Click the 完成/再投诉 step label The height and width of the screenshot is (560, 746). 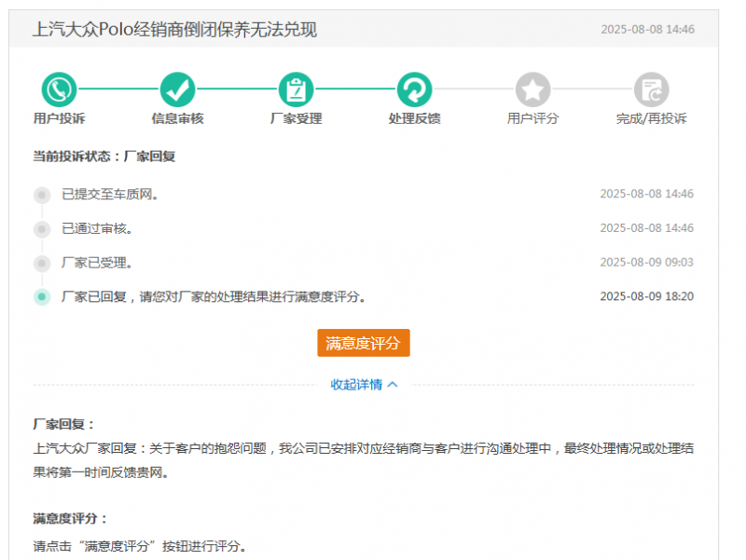pos(651,118)
